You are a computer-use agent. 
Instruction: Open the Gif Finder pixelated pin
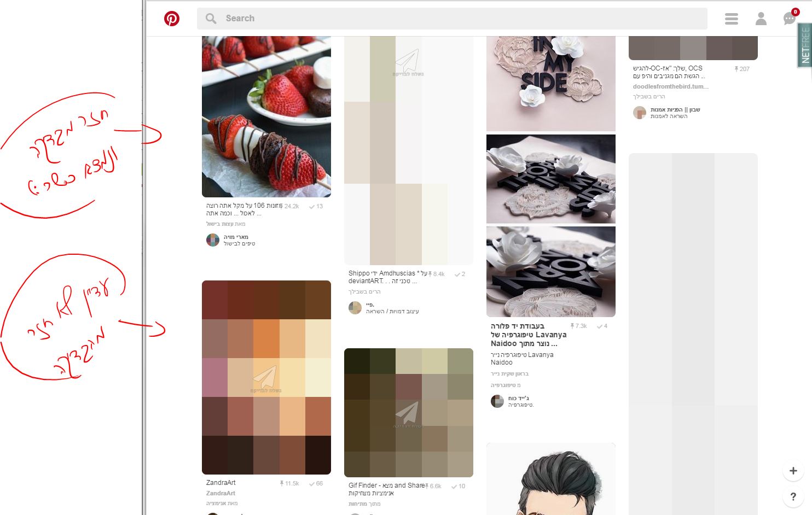409,413
